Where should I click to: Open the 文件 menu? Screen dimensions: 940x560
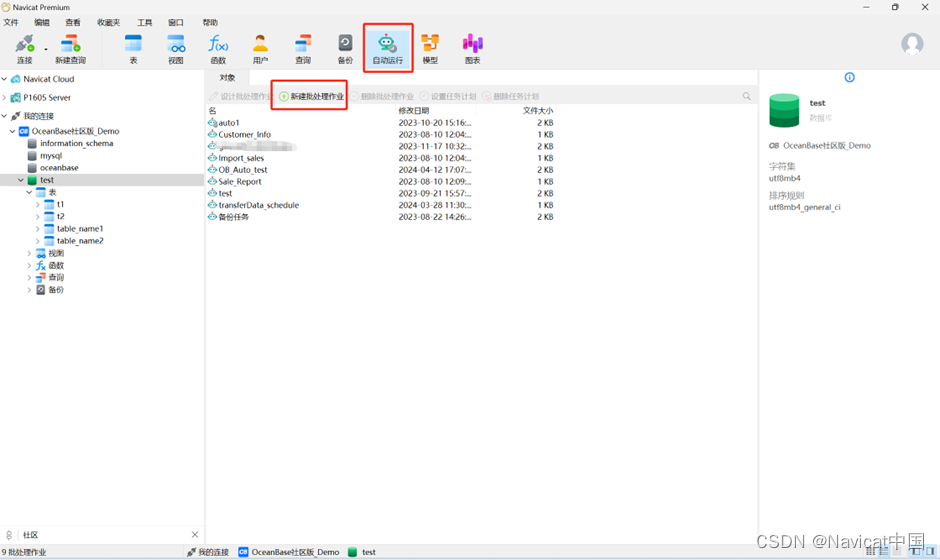(11, 22)
